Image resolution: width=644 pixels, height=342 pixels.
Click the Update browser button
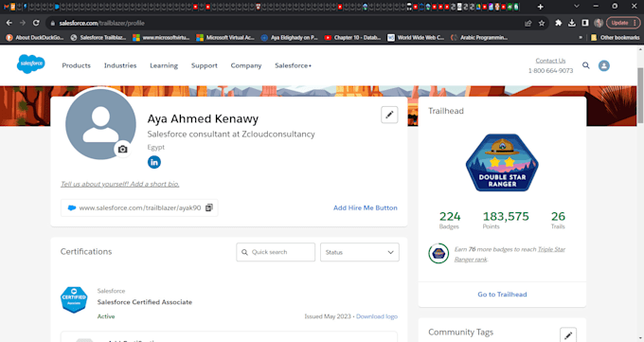[623, 23]
